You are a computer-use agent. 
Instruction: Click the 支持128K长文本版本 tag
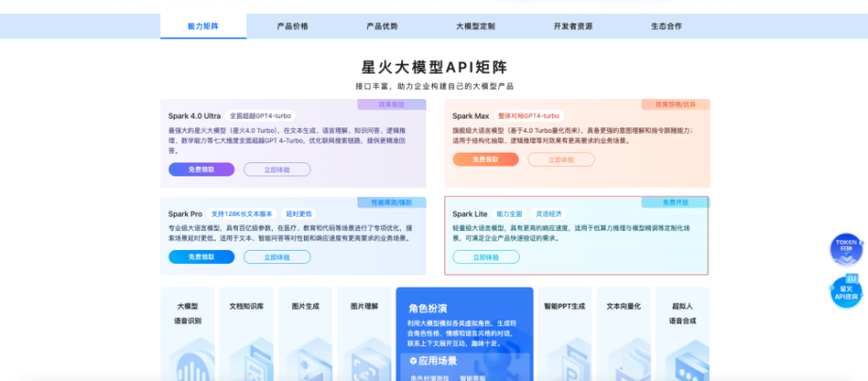click(x=242, y=214)
